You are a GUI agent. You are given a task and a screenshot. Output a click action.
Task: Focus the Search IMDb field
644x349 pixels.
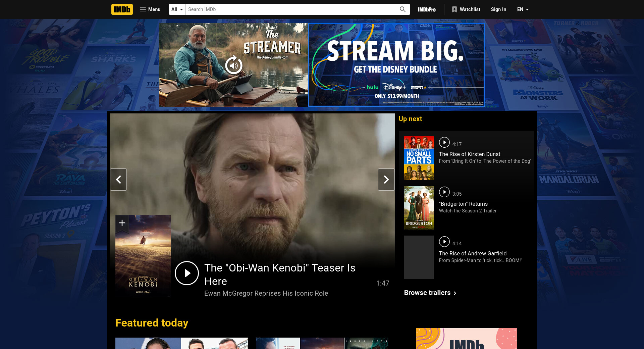291,9
